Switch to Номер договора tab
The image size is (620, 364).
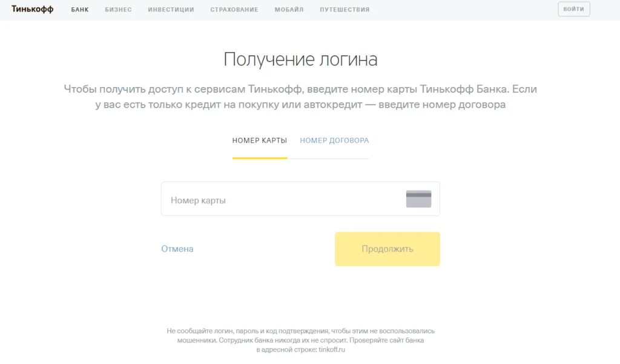pos(334,140)
